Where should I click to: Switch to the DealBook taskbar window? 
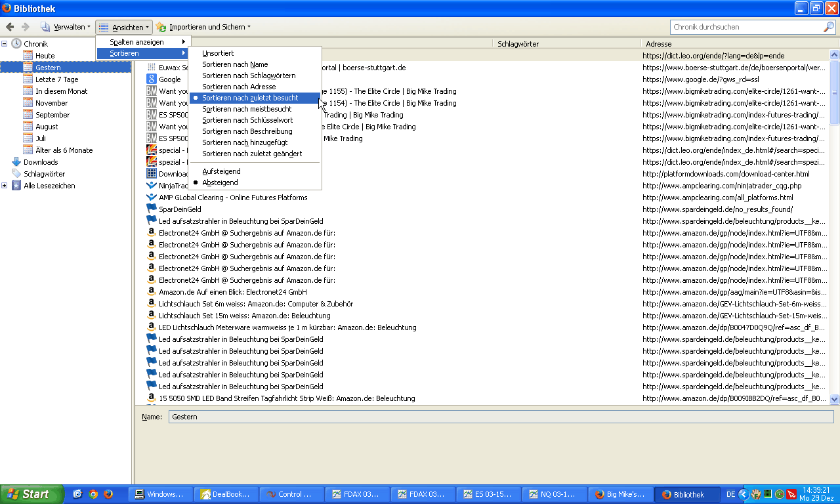point(226,494)
